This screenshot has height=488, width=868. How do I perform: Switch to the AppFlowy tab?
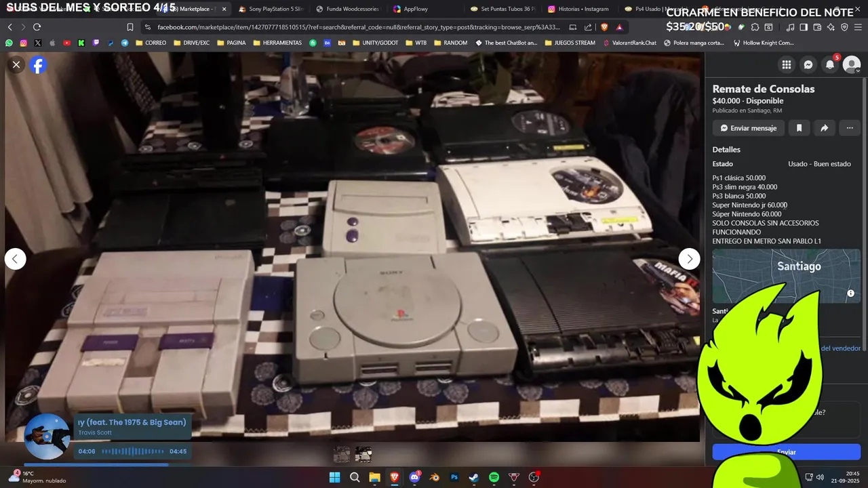415,9
